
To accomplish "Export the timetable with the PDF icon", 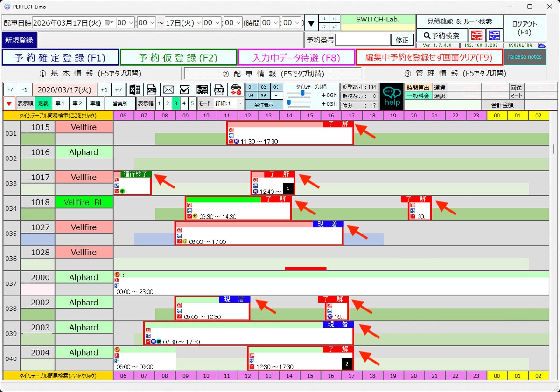I will click(x=152, y=90).
